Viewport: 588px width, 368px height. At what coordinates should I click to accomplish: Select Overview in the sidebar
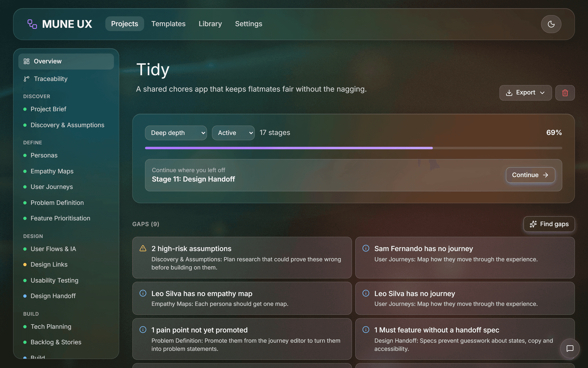coord(66,61)
